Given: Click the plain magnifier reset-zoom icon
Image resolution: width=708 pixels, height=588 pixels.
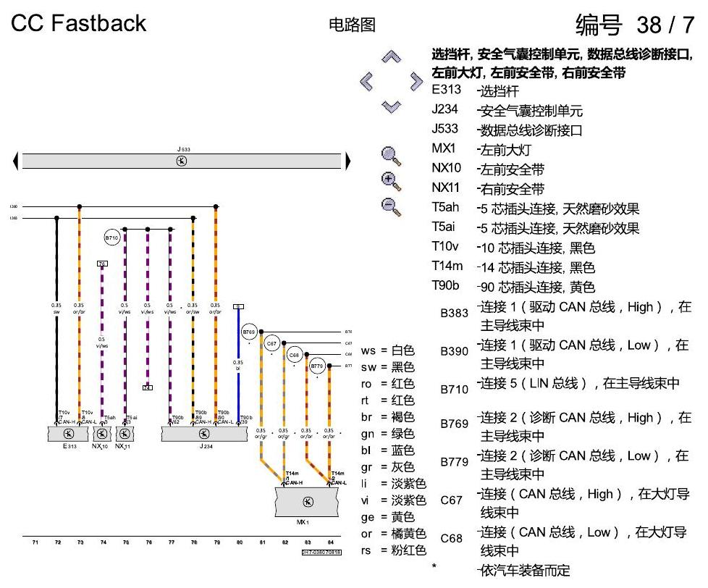Looking at the screenshot, I should coord(391,156).
